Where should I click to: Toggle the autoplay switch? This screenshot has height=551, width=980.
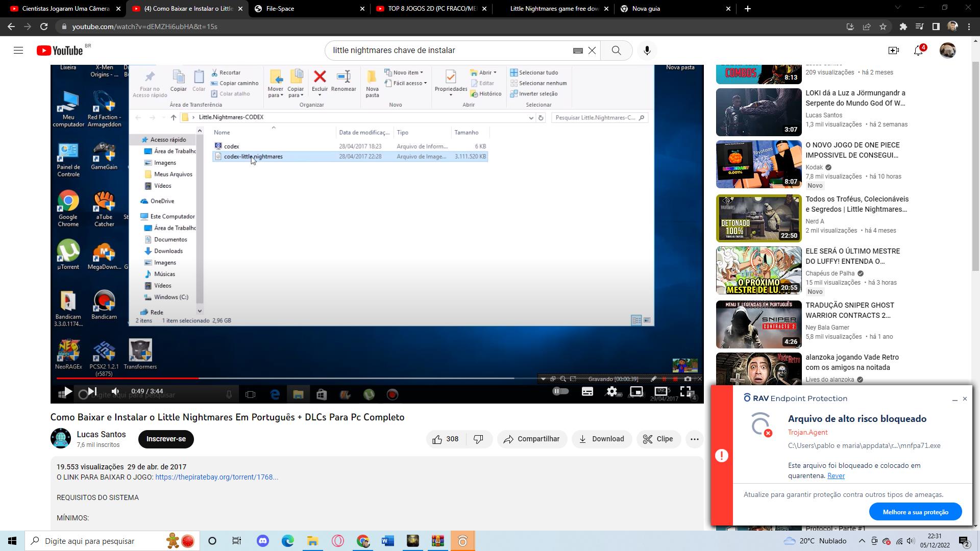(x=560, y=391)
